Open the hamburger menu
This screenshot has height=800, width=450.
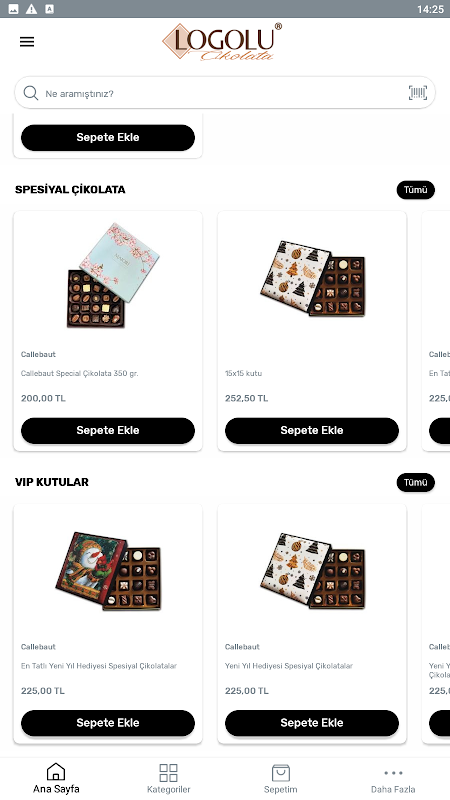point(27,42)
